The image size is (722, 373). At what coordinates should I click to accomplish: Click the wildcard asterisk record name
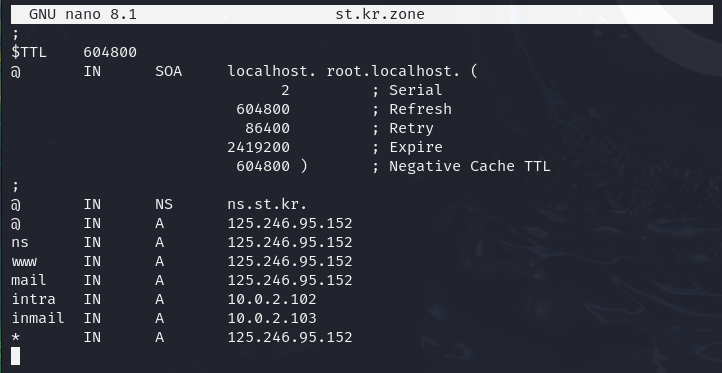(16, 338)
